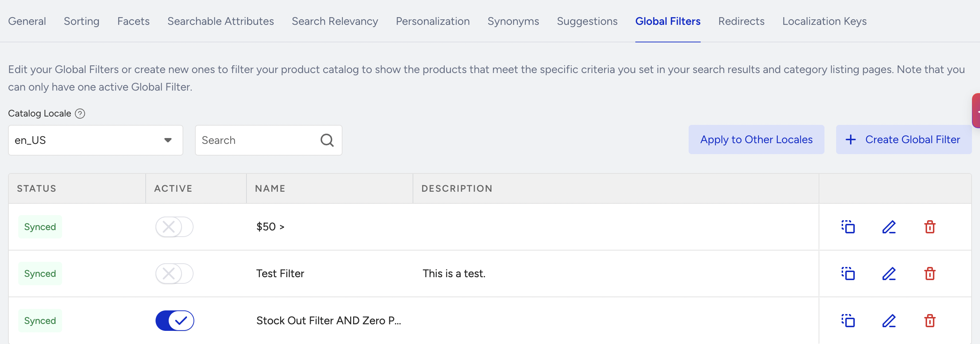Click Create Global Filter button
The width and height of the screenshot is (980, 344).
coord(904,139)
